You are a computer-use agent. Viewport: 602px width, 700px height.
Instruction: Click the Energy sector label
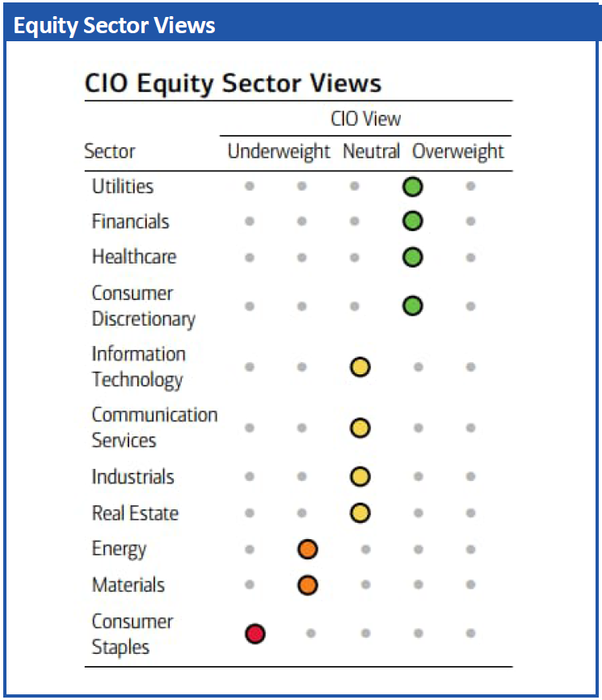[x=119, y=550]
